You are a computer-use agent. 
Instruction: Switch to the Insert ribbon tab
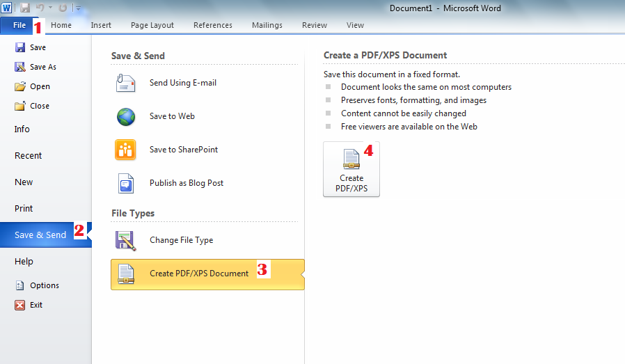pos(101,25)
